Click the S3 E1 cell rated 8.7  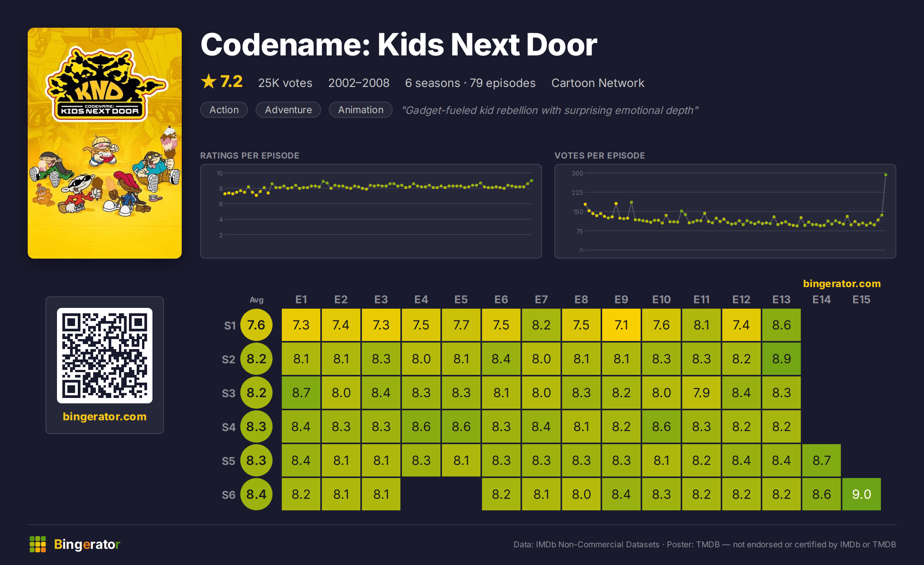pyautogui.click(x=301, y=393)
